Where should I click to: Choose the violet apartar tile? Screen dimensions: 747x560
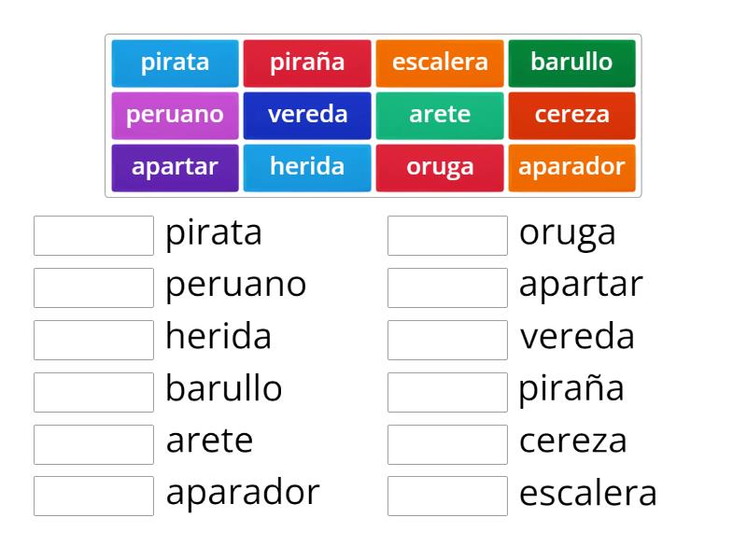[175, 167]
